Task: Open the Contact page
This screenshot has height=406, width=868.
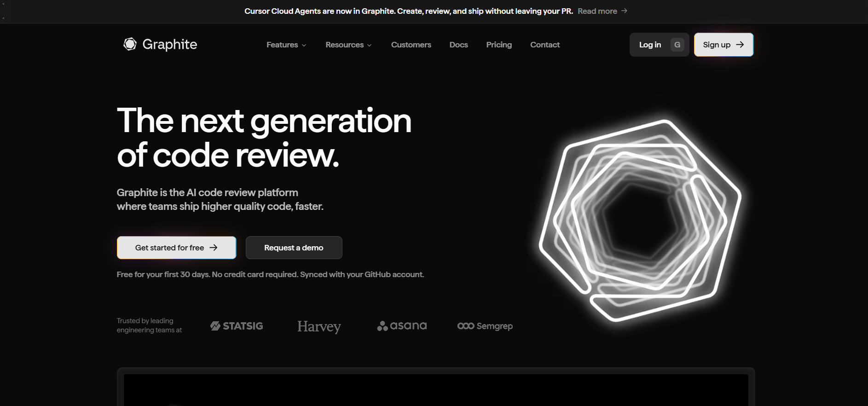Action: point(545,45)
